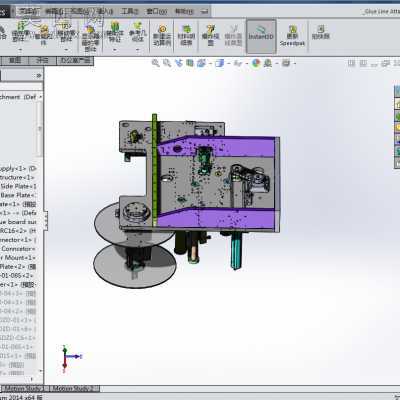Take a snapshot with the snapshot icon
Image resolution: width=400 pixels, height=400 pixels.
click(x=321, y=32)
